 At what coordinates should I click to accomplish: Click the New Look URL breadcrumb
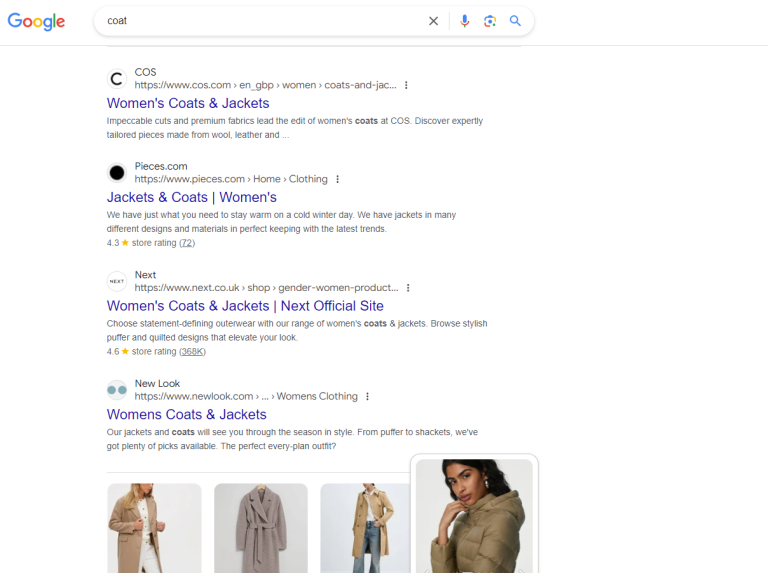pyautogui.click(x=246, y=396)
